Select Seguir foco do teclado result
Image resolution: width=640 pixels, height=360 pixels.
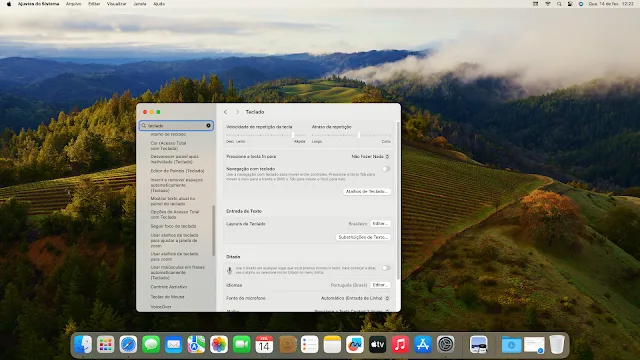[173, 226]
